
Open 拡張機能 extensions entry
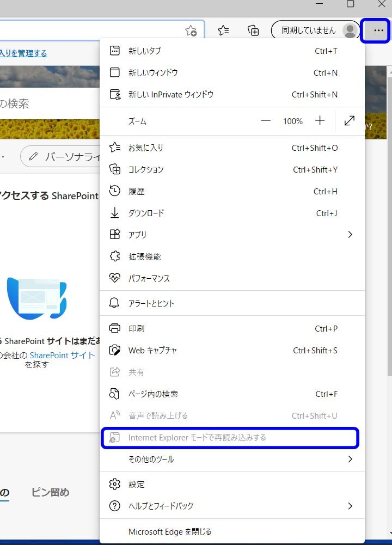(x=232, y=256)
